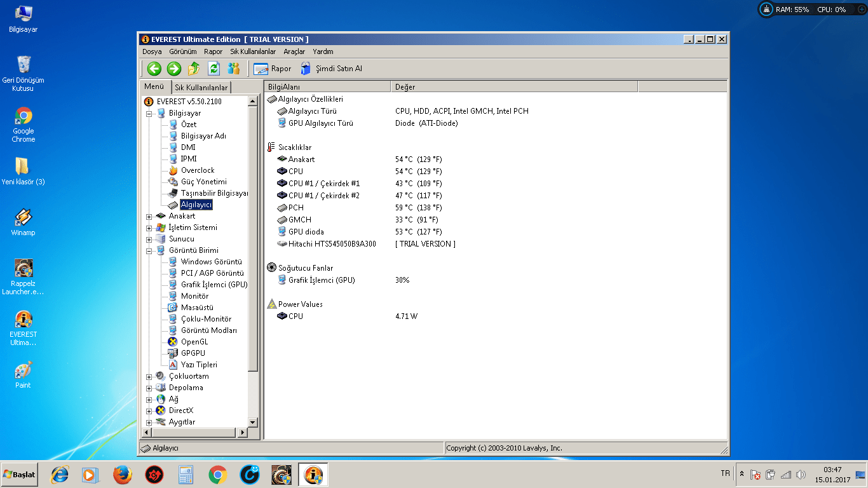Open the Sık Kullanılanlar menu
This screenshot has width=868, height=488.
pyautogui.click(x=253, y=51)
